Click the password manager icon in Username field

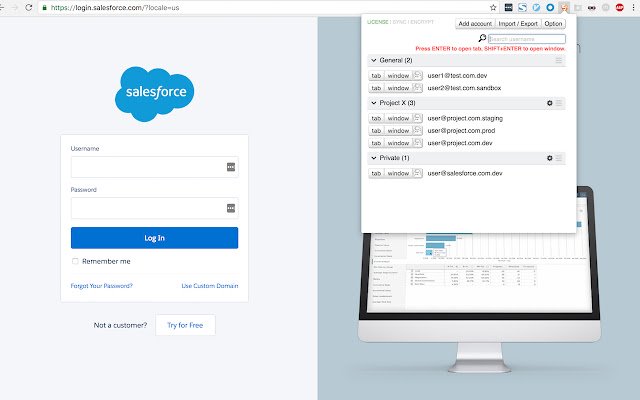(231, 167)
